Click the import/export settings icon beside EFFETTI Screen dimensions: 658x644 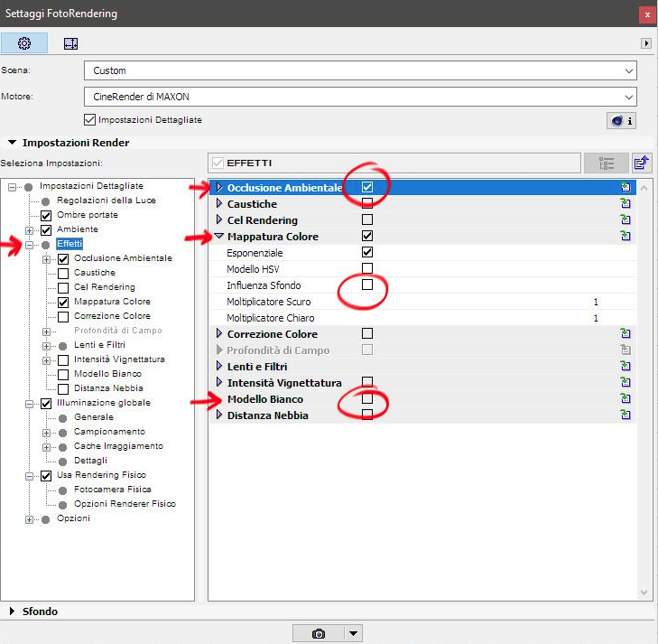pos(641,163)
